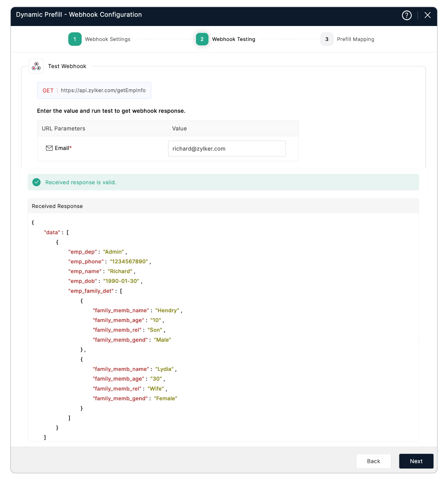Click the Received Response header

click(57, 206)
